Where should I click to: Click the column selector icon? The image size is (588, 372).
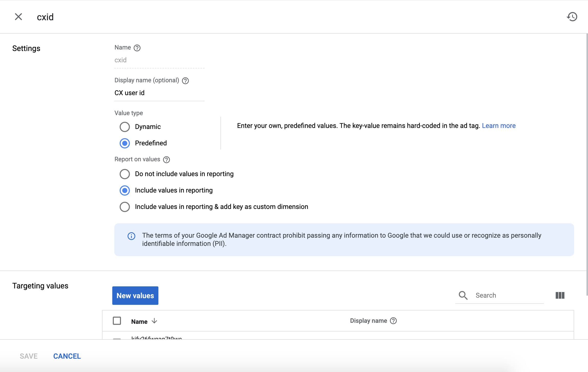point(560,295)
